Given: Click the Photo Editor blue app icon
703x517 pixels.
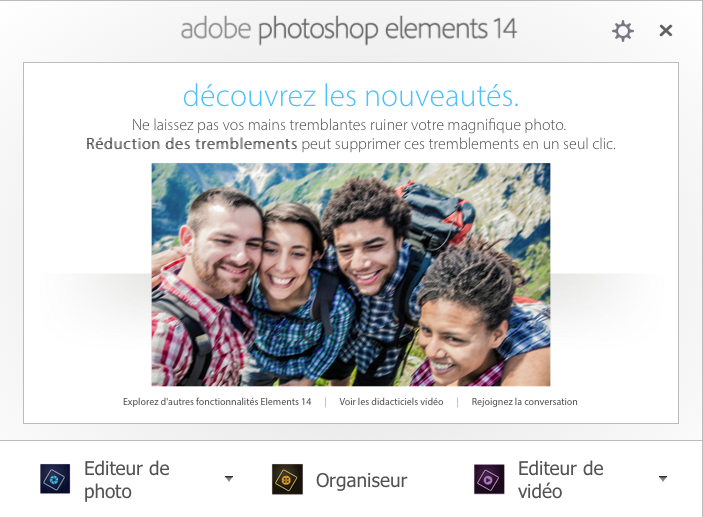Looking at the screenshot, I should [x=55, y=479].
